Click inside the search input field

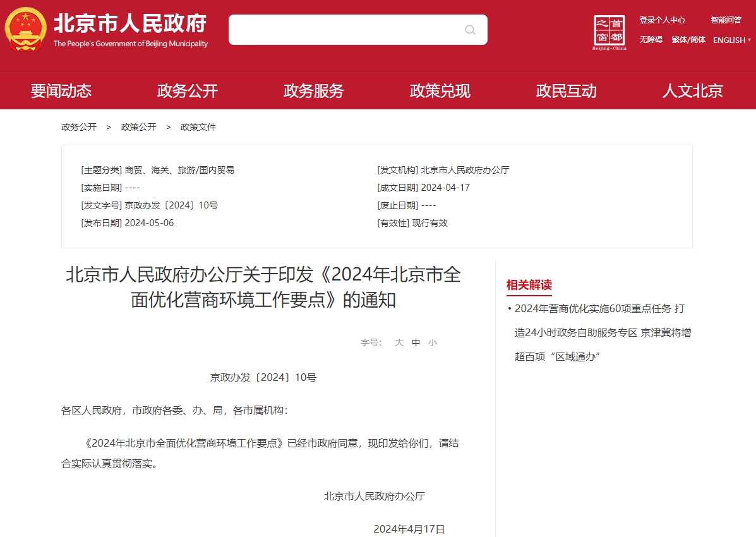tap(347, 29)
